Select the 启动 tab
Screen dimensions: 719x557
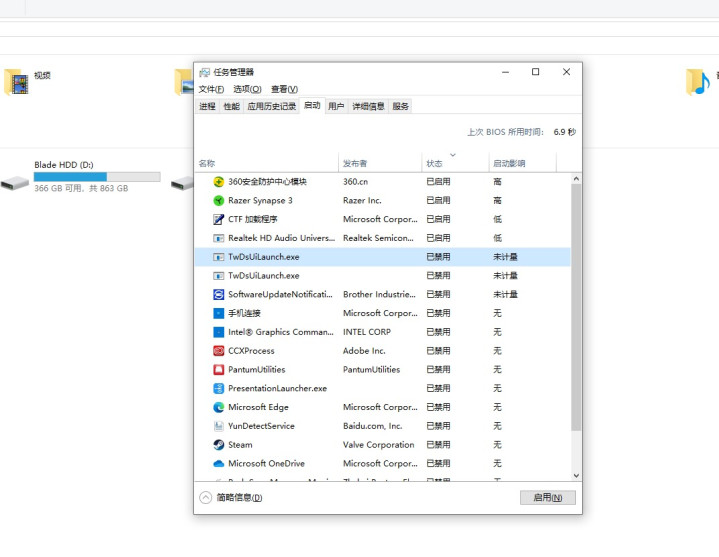point(312,105)
